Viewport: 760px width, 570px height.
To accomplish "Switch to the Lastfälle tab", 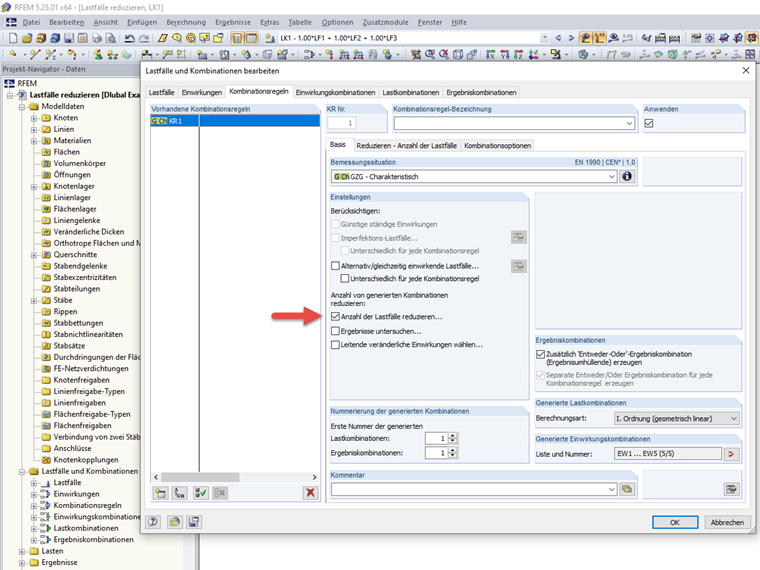I will [x=161, y=93].
